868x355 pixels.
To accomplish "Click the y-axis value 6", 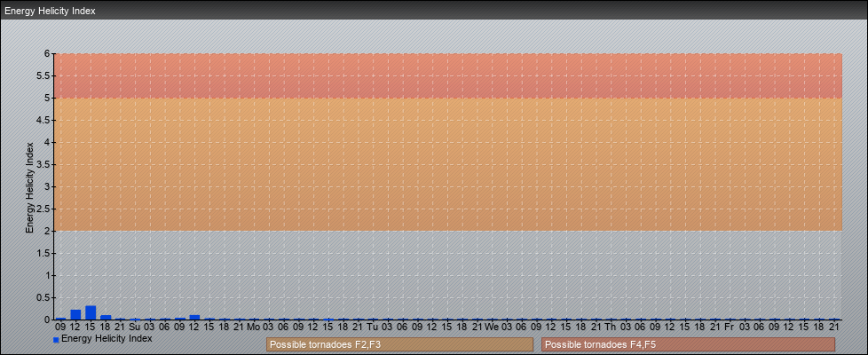I will (48, 54).
